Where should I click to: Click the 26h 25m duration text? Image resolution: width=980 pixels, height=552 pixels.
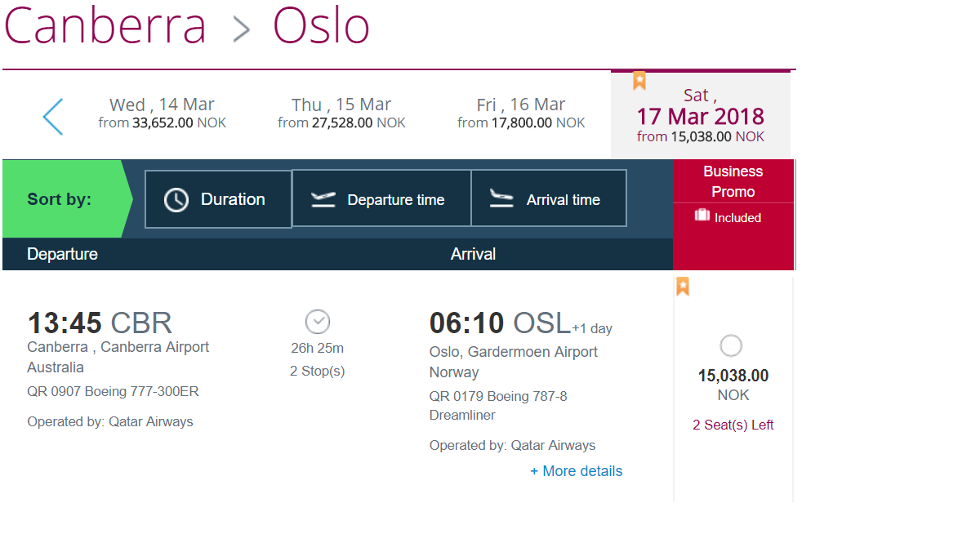(318, 348)
